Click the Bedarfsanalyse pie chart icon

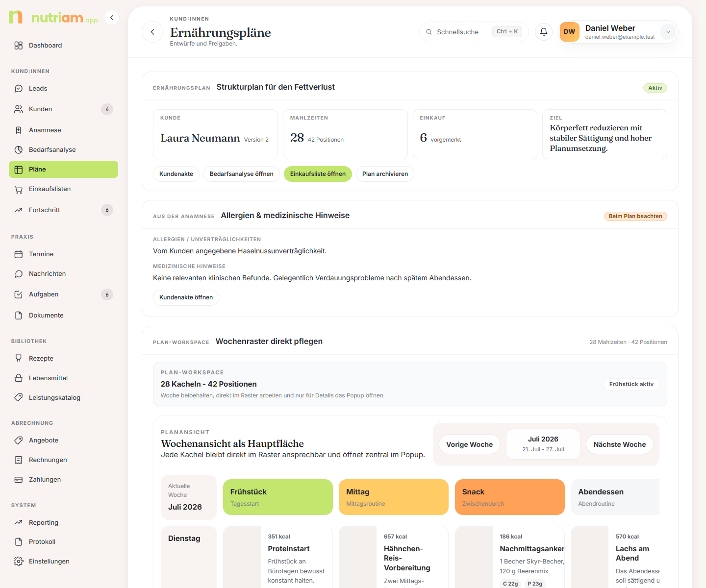point(19,150)
